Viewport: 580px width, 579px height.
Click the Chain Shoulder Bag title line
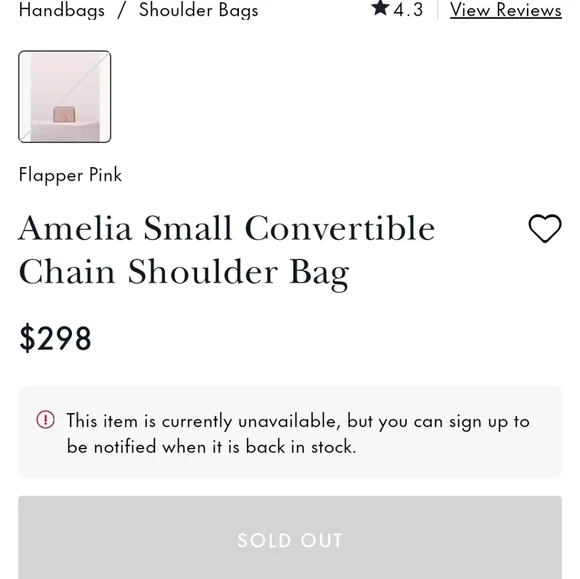point(184,273)
